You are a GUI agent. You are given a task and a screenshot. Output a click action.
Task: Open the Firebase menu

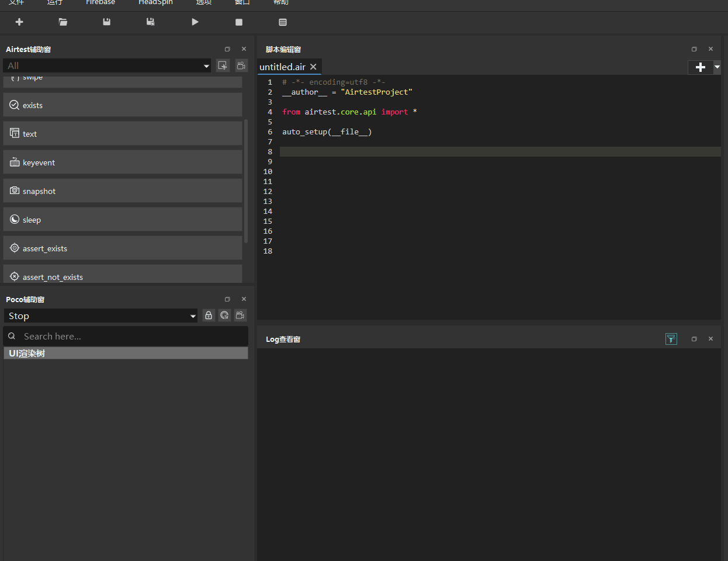100,2
